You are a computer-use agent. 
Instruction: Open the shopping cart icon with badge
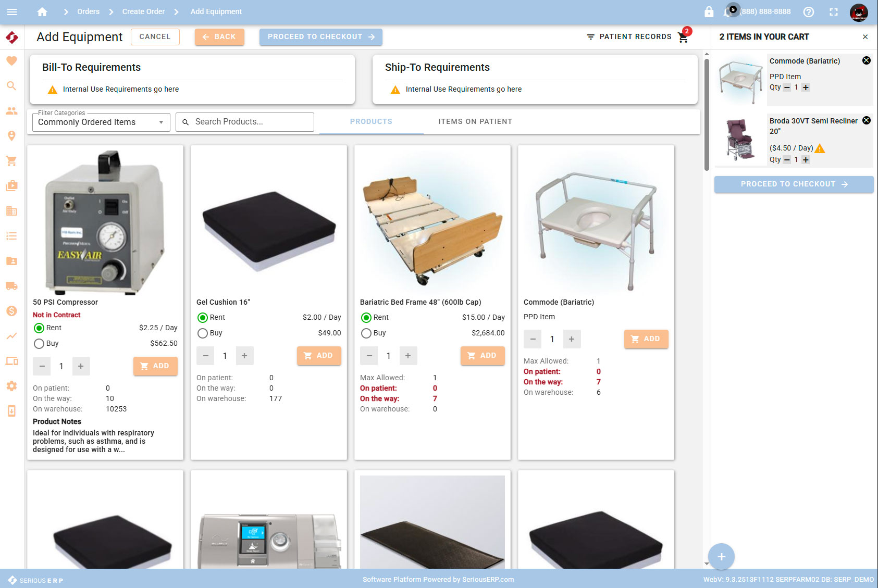tap(683, 36)
